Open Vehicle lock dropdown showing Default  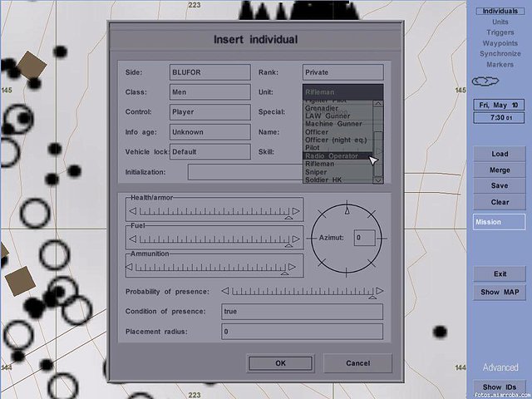pyautogui.click(x=210, y=151)
